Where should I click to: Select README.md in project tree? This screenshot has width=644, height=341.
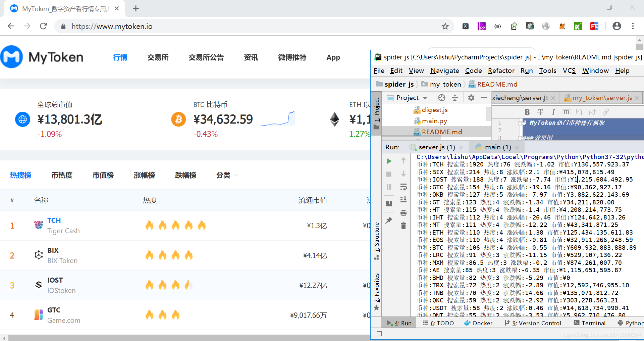coord(442,132)
